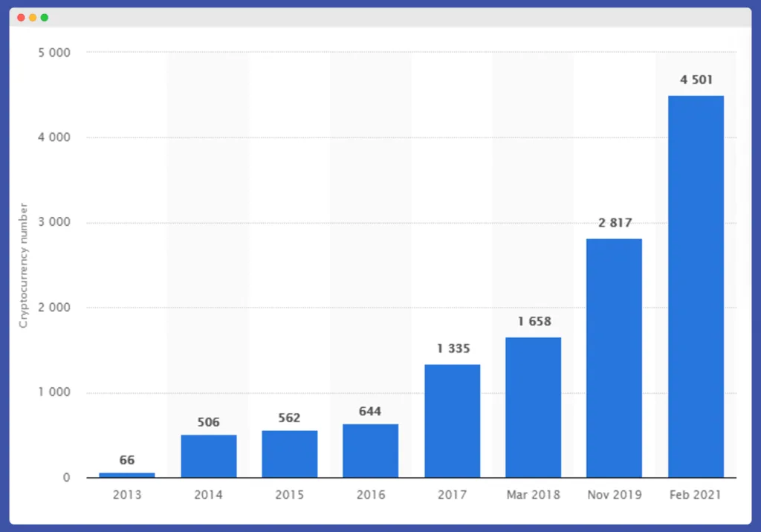Click the 1 658 value label
The width and height of the screenshot is (761, 532).
pos(533,322)
